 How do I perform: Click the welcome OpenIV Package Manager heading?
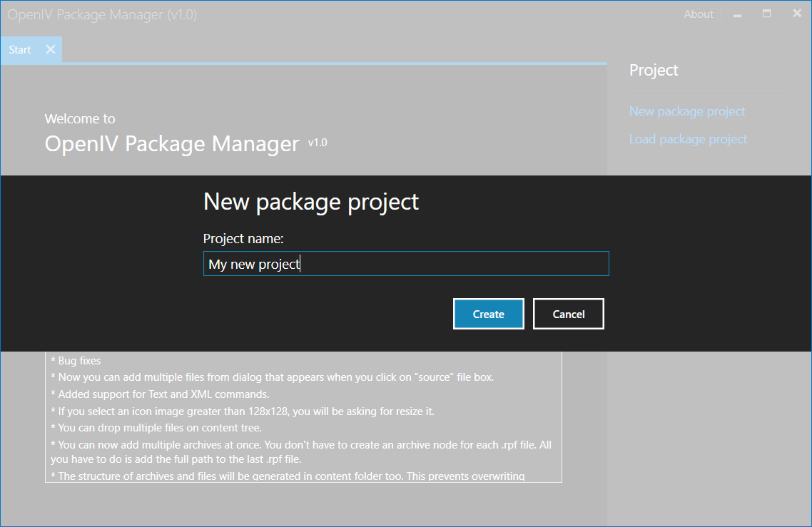(172, 144)
